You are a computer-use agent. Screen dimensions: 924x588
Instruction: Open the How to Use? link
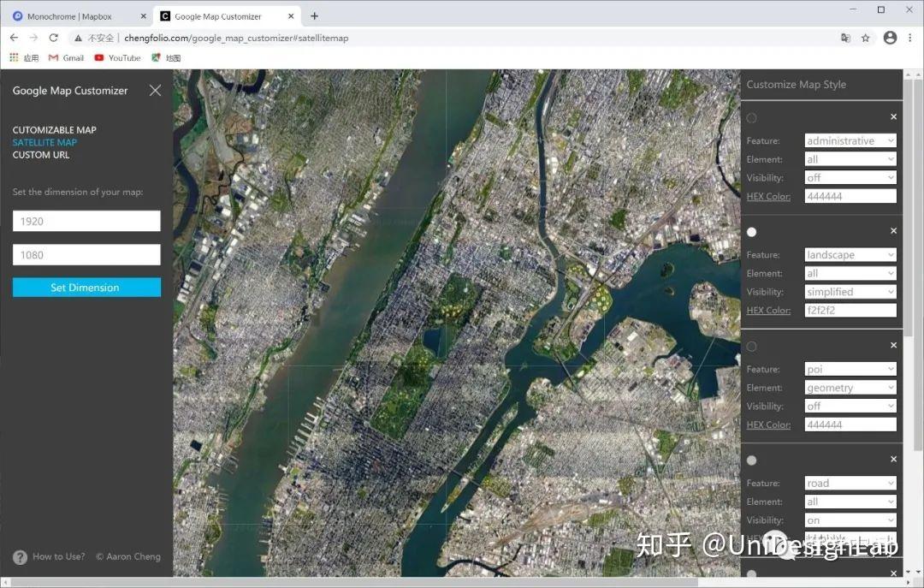click(58, 556)
